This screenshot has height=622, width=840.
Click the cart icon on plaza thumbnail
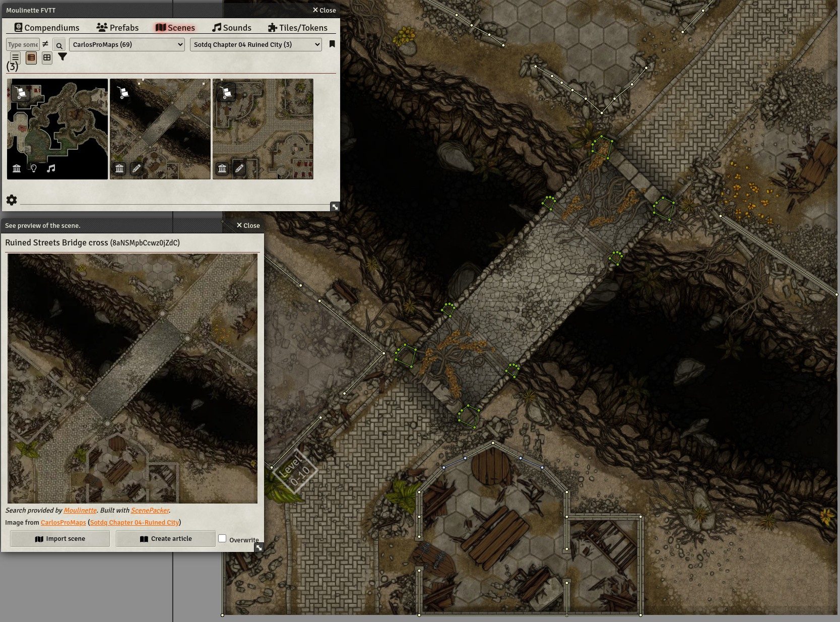(226, 93)
